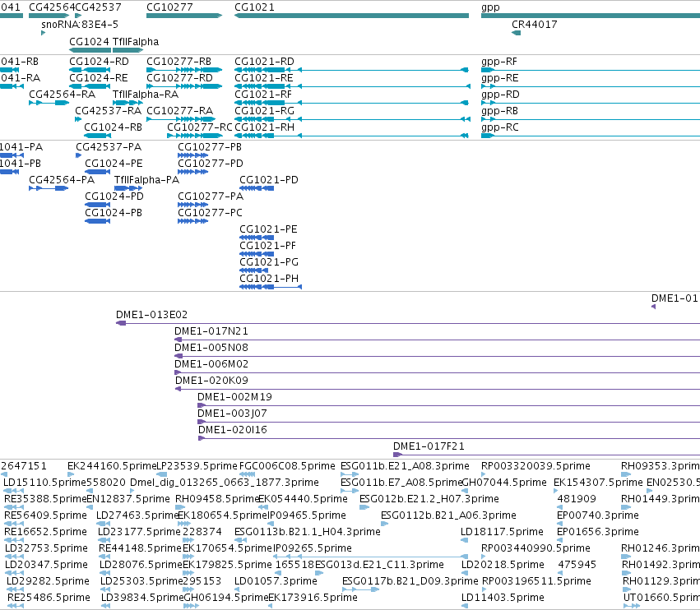Screen dimensions: 700x610
Task: Click the snoRNA:83E4-5 label
Action: tap(80, 24)
